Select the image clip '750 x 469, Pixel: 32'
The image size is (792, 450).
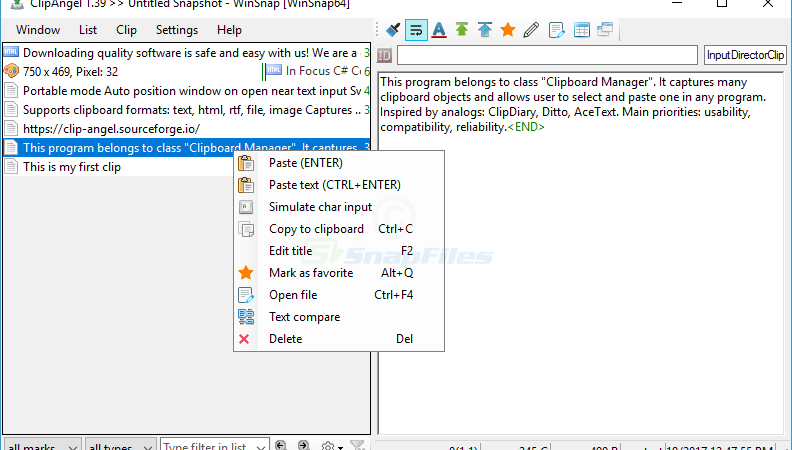coord(133,72)
